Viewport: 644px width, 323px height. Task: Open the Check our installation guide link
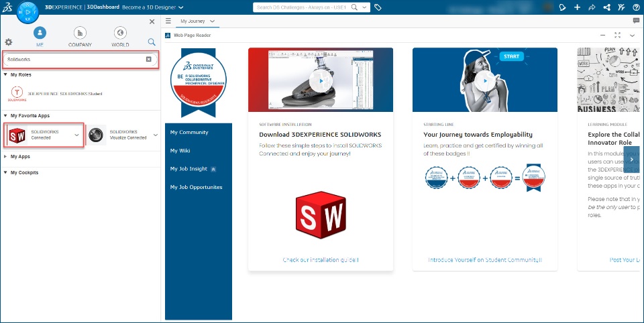[x=321, y=260]
